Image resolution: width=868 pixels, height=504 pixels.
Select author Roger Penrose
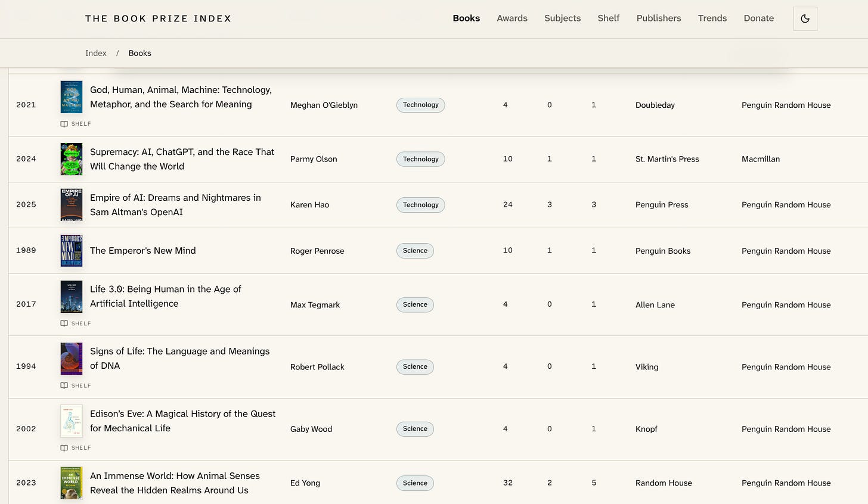pyautogui.click(x=317, y=251)
